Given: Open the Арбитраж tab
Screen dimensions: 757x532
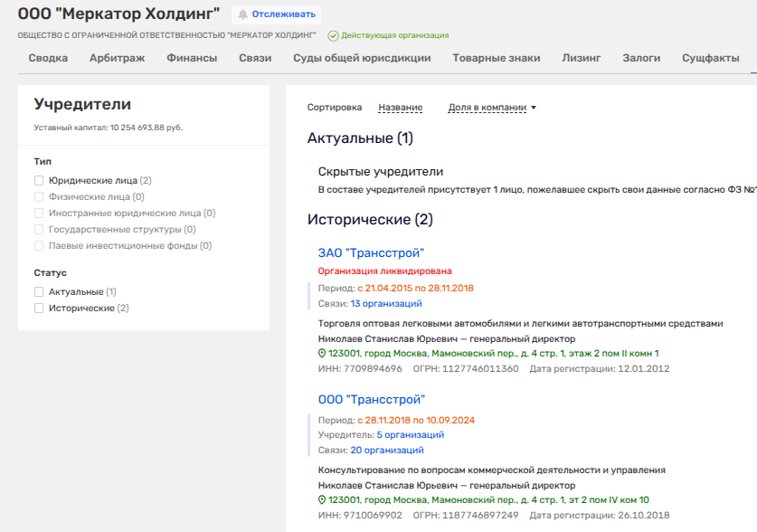Looking at the screenshot, I should click(117, 58).
